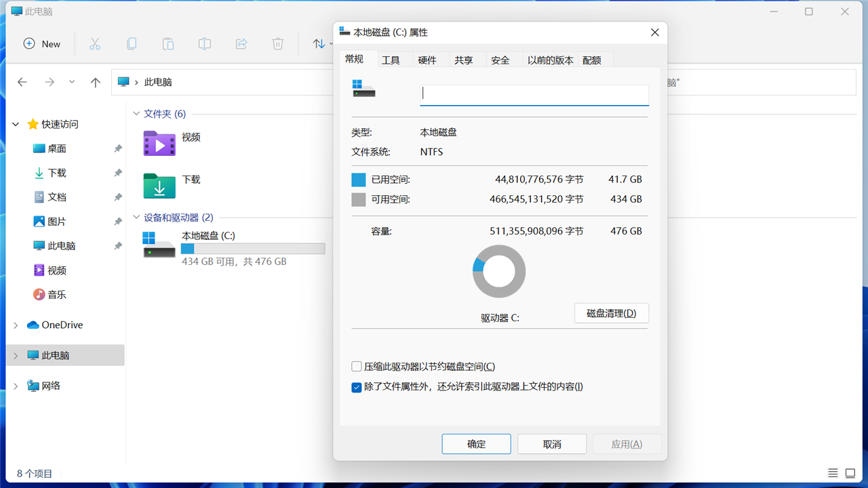Unpin 桌面 using its pin icon
Screen dimensions: 868x488
pos(118,148)
